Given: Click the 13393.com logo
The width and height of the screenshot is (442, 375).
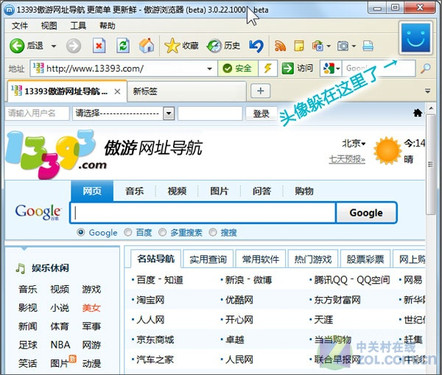Looking at the screenshot, I should (x=55, y=154).
